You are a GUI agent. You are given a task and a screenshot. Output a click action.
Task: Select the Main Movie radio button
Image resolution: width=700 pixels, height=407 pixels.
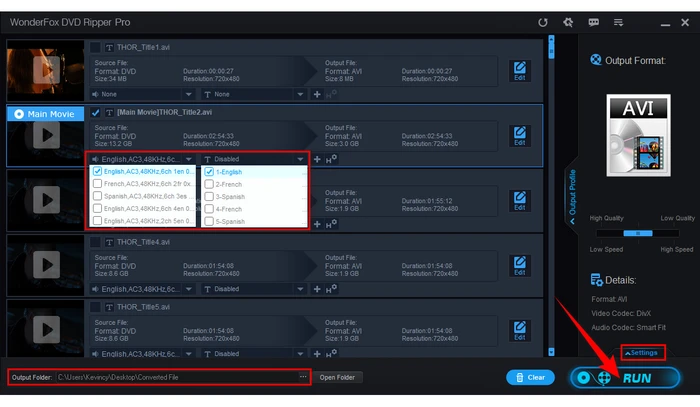pyautogui.click(x=19, y=114)
